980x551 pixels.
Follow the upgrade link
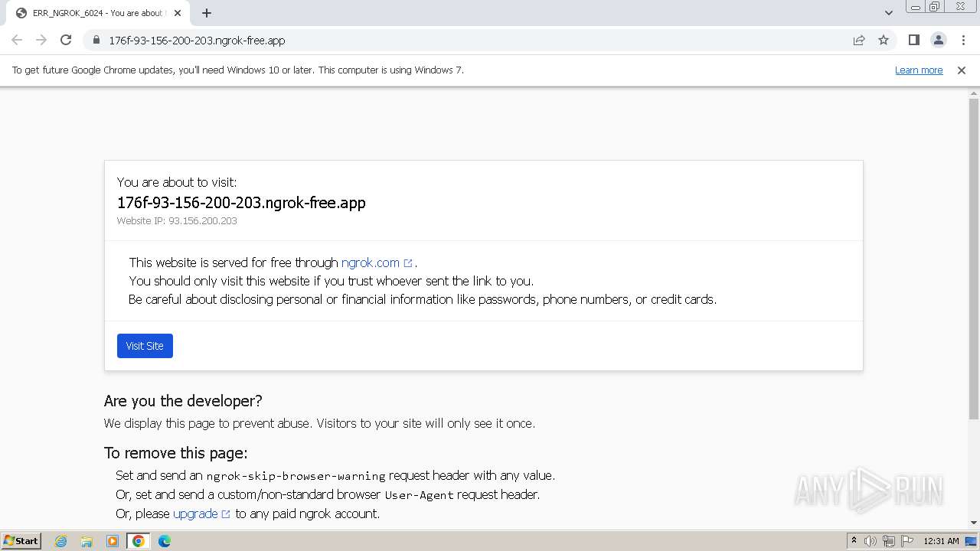201,514
